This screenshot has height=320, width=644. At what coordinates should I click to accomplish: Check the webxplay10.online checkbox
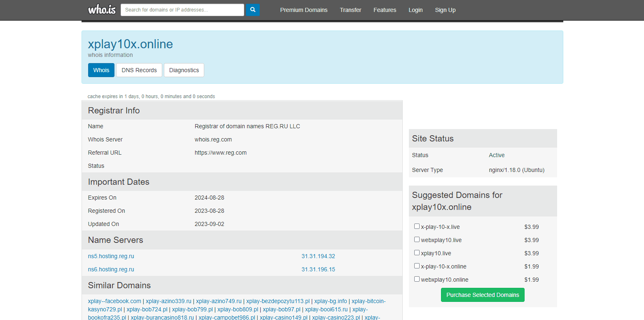click(417, 279)
